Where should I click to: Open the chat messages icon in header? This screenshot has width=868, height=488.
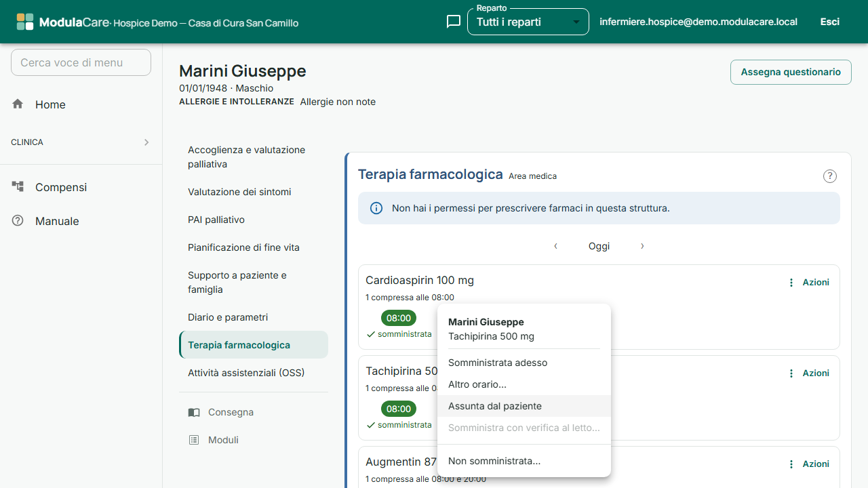pos(454,22)
